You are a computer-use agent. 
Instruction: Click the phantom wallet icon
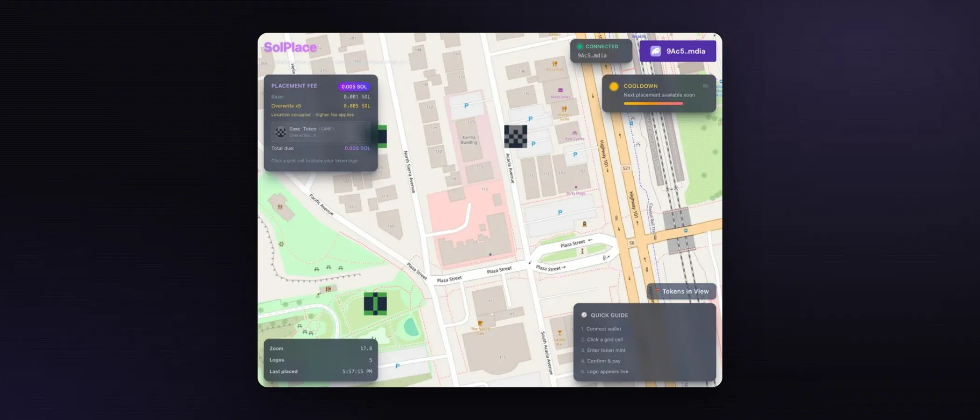656,51
